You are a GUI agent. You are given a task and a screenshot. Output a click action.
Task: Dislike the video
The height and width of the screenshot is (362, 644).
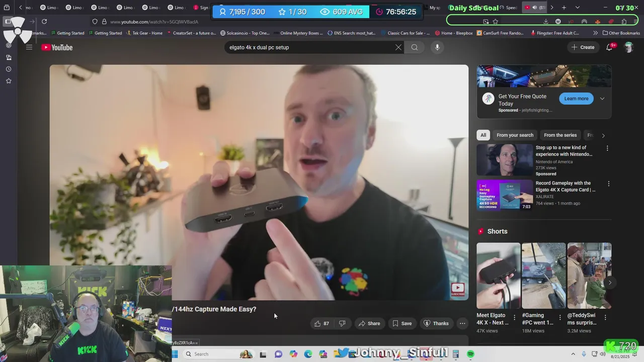click(x=342, y=323)
